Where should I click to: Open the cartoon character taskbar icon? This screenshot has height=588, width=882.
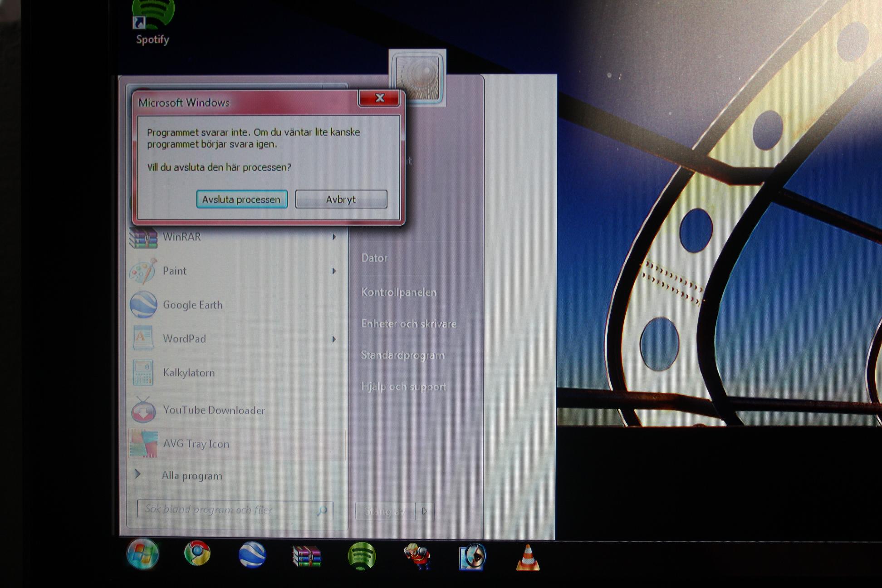tap(416, 556)
